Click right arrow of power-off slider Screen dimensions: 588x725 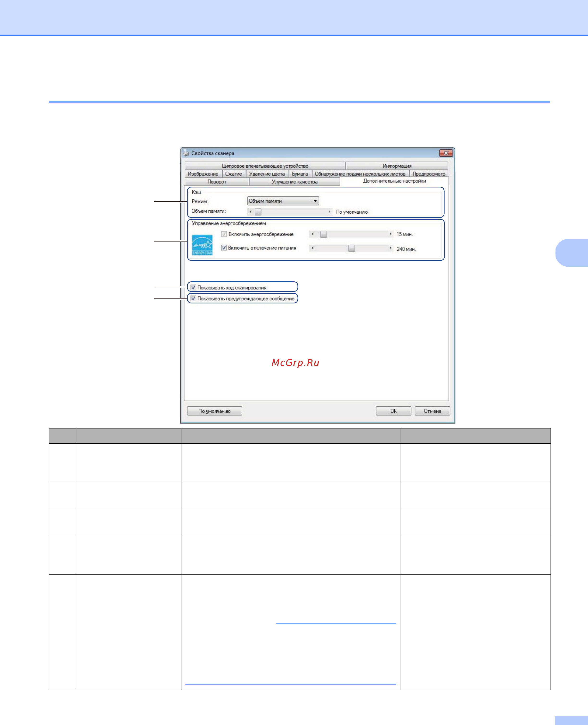(391, 248)
